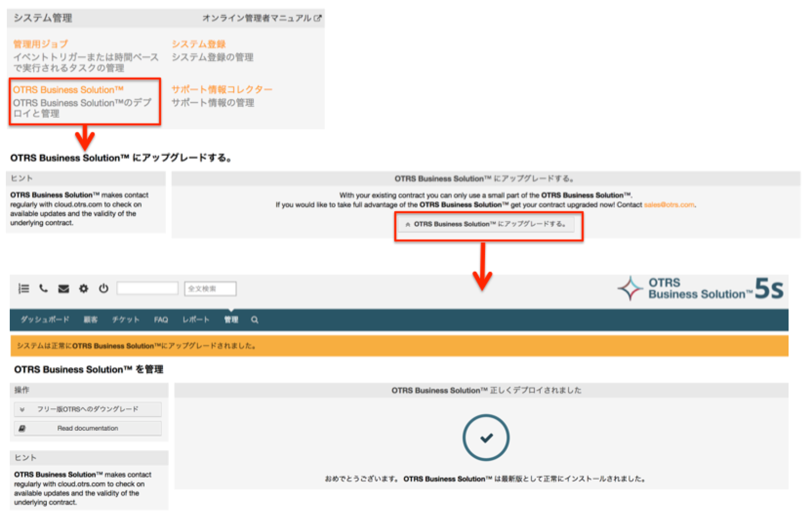Open preferences via the gear icon
812x520 pixels.
(x=83, y=288)
